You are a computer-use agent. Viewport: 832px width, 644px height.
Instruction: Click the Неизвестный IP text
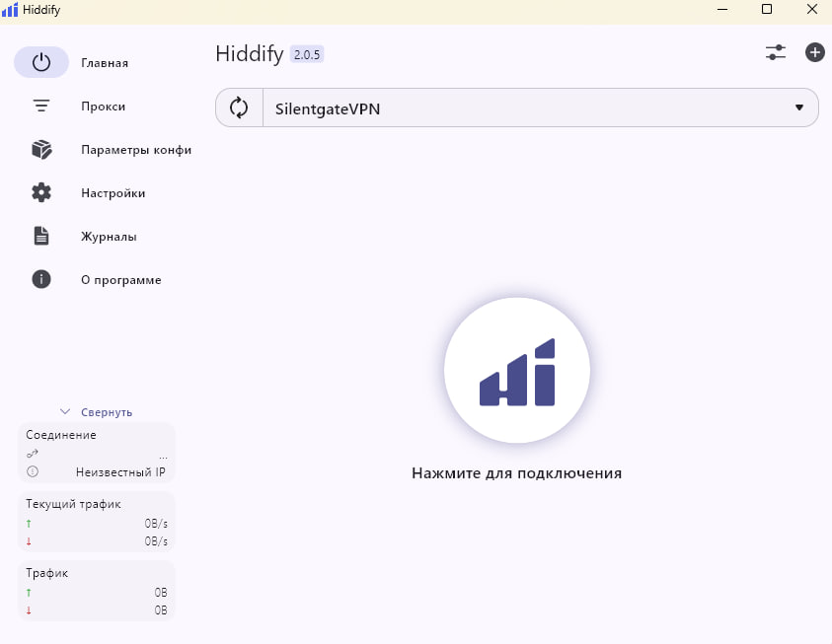tap(120, 471)
